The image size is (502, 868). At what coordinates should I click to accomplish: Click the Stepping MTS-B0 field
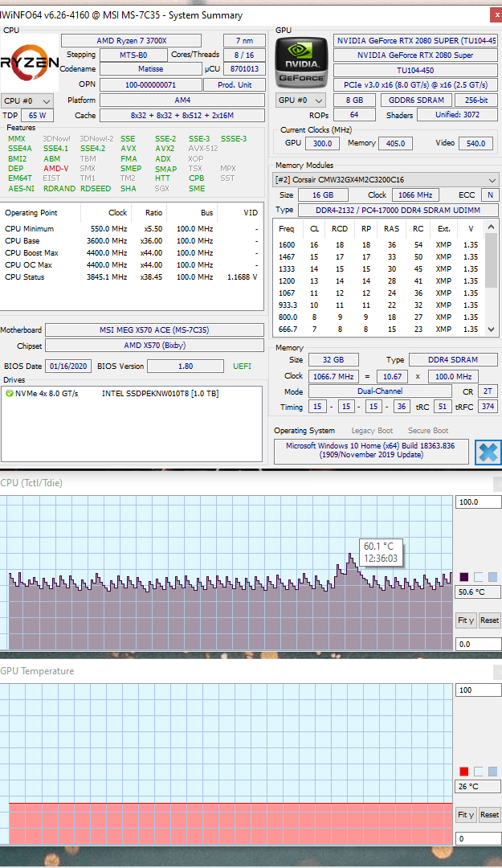pos(133,55)
